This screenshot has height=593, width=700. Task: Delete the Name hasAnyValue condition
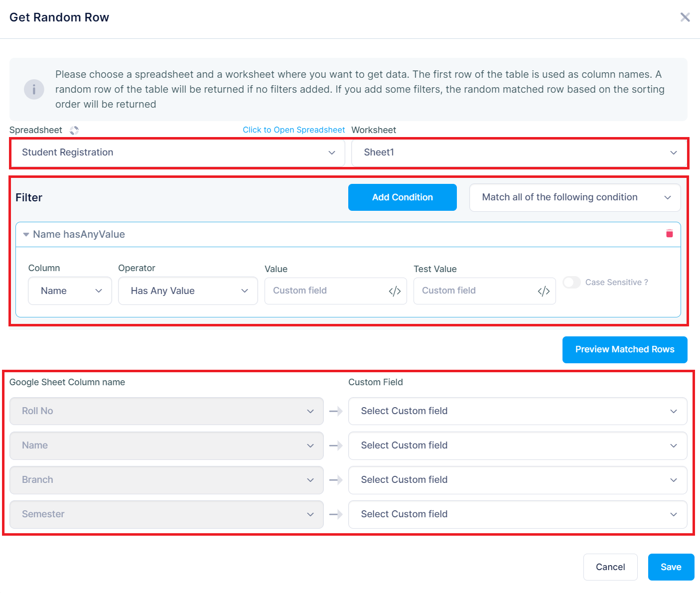click(x=670, y=234)
